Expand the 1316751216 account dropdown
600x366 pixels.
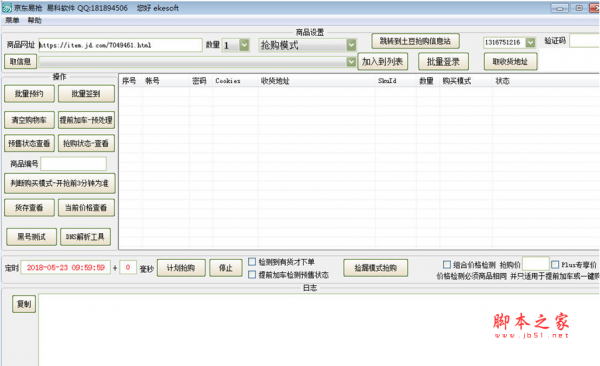coord(530,42)
